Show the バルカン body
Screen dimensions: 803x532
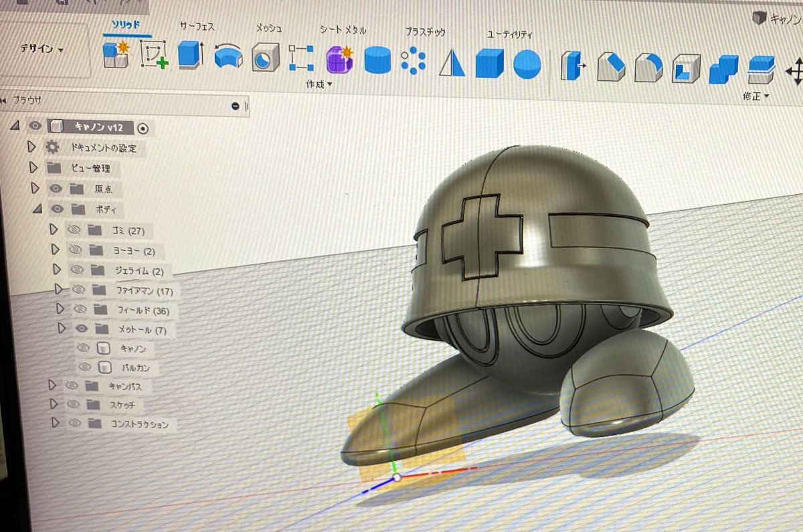pos(84,367)
